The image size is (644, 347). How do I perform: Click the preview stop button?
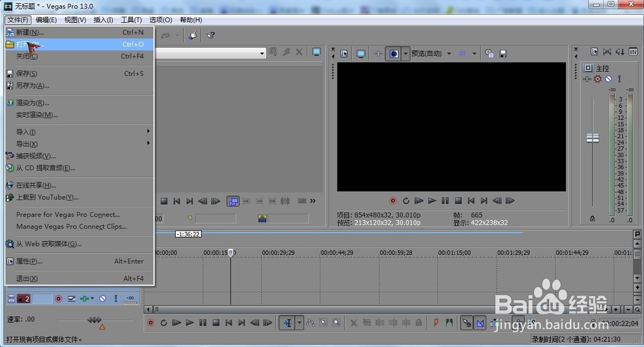tap(459, 201)
